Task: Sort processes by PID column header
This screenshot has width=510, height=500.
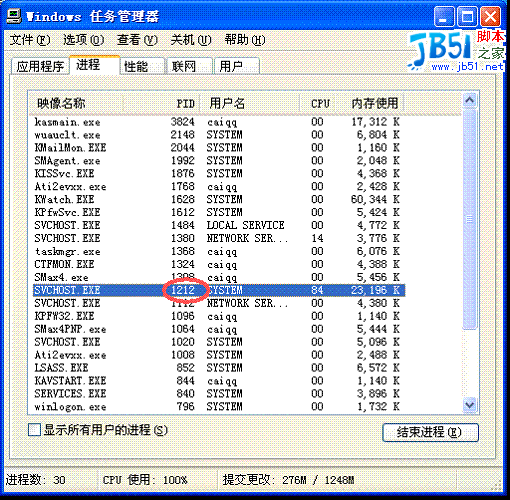Action: 161,103
